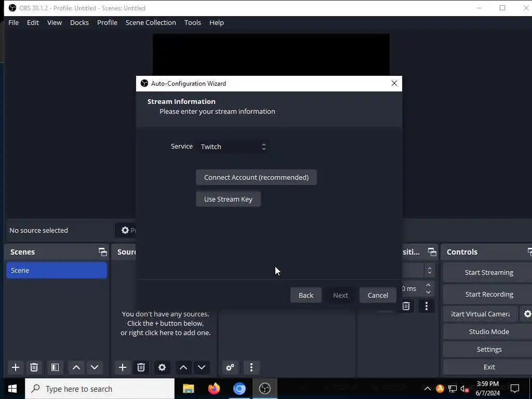
Task: Open Windows notification center
Action: (x=515, y=389)
